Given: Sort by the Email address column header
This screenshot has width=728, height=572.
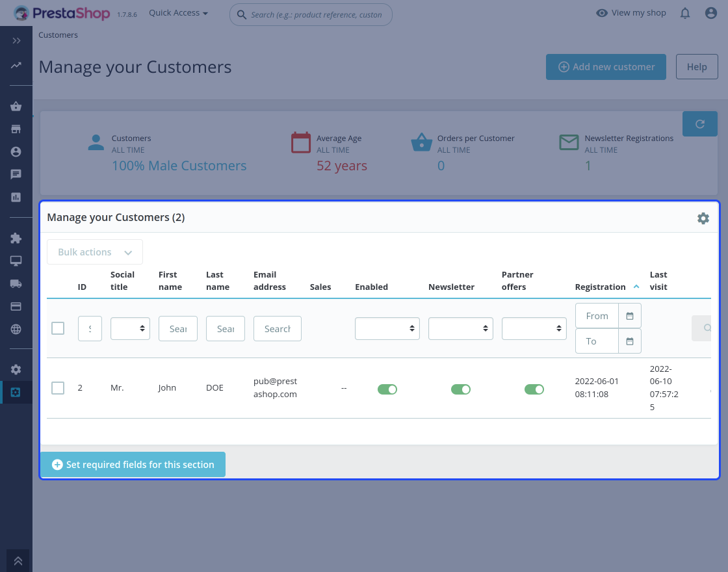Looking at the screenshot, I should 269,281.
